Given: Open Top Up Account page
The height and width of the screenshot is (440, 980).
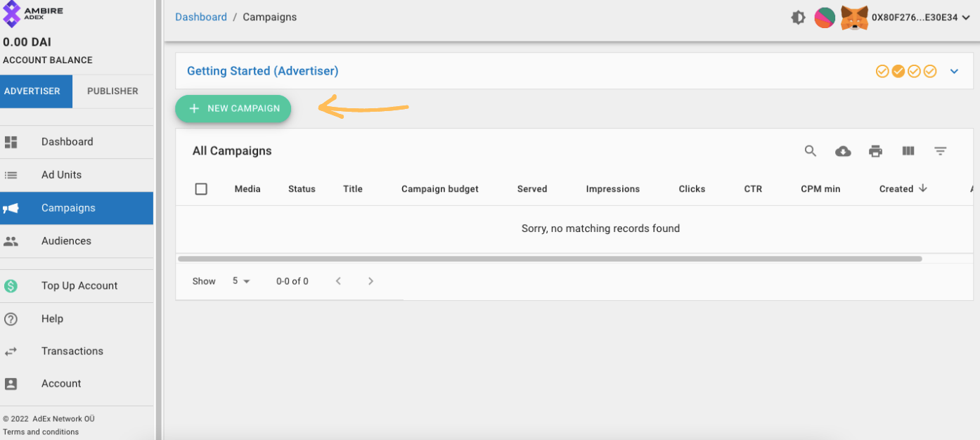Looking at the screenshot, I should pyautogui.click(x=77, y=286).
